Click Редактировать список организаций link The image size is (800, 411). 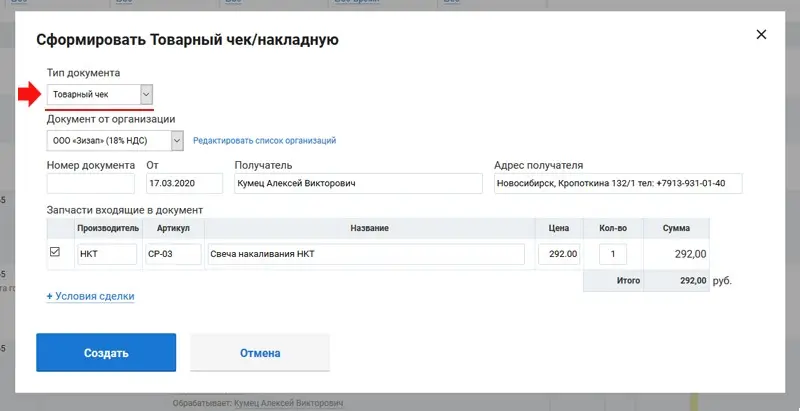coord(264,141)
